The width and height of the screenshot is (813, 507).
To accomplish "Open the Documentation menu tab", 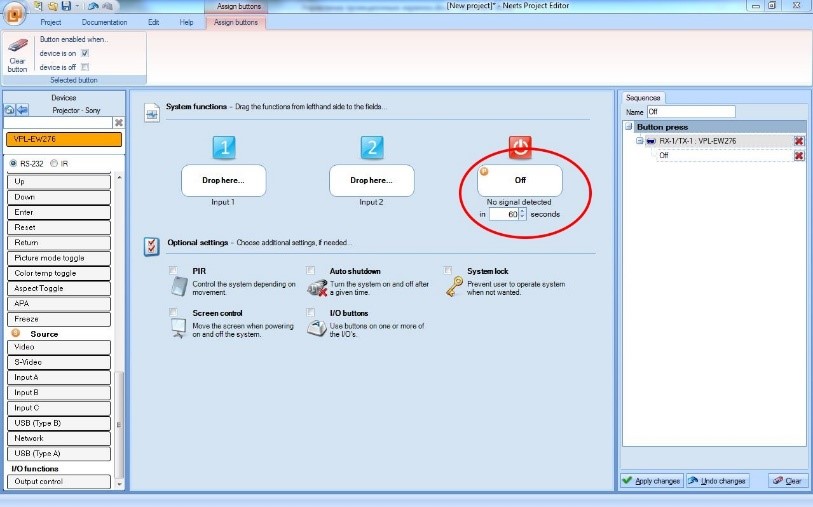I will (104, 21).
